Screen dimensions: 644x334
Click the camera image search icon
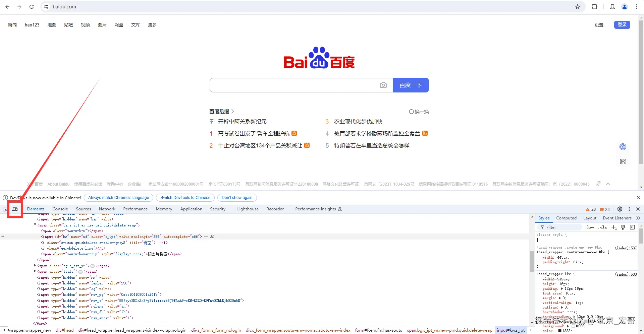pos(383,85)
